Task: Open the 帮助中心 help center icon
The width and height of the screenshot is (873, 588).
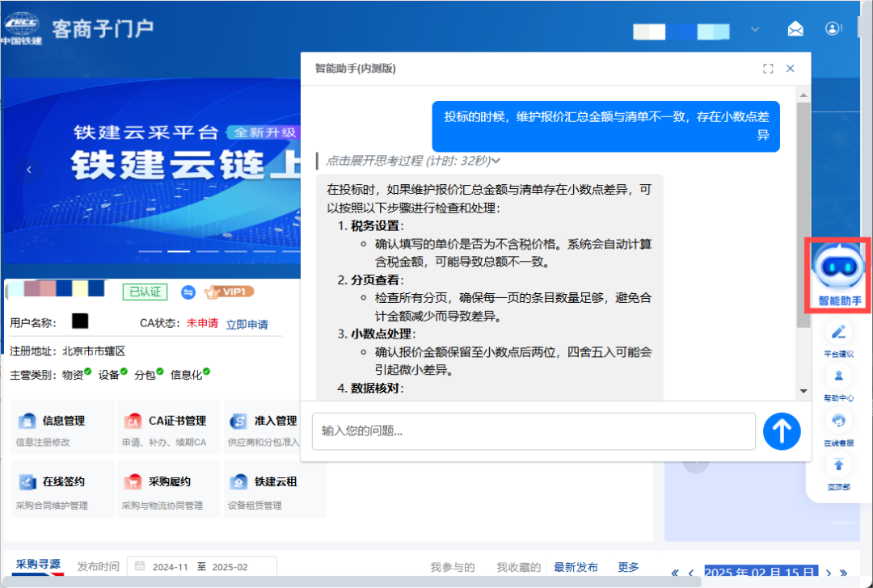Action: coord(838,375)
